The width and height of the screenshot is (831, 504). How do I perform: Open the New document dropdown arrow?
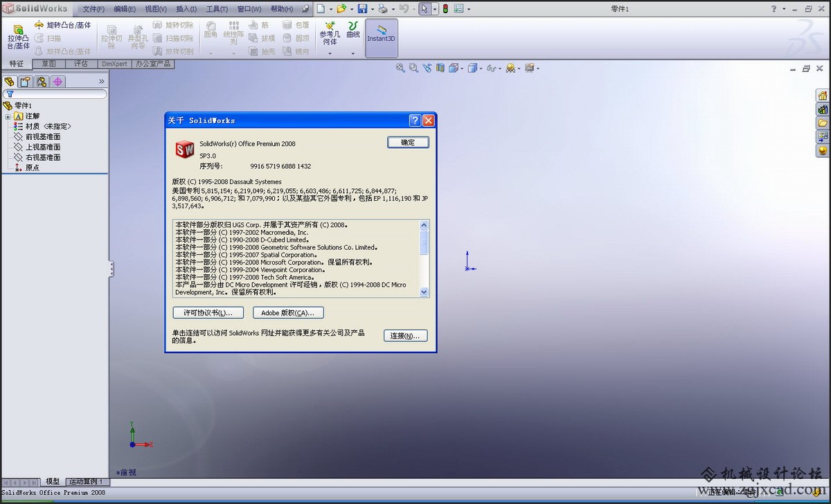(x=330, y=9)
